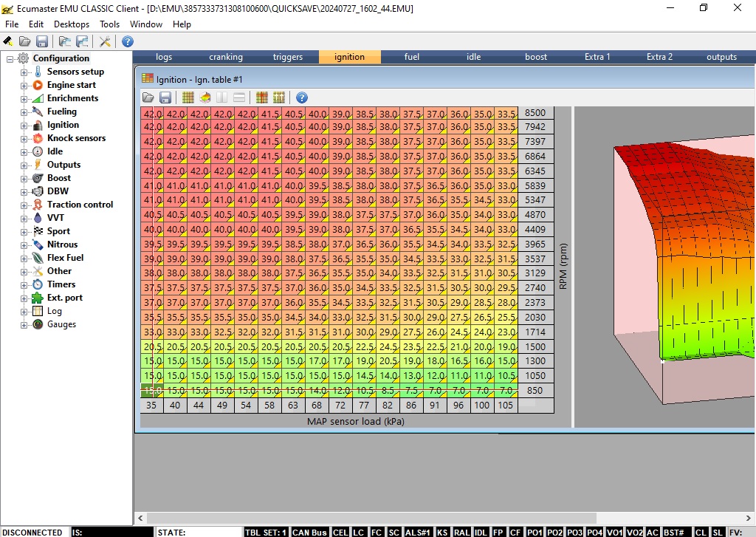Click the save desktops layout icon

click(82, 41)
